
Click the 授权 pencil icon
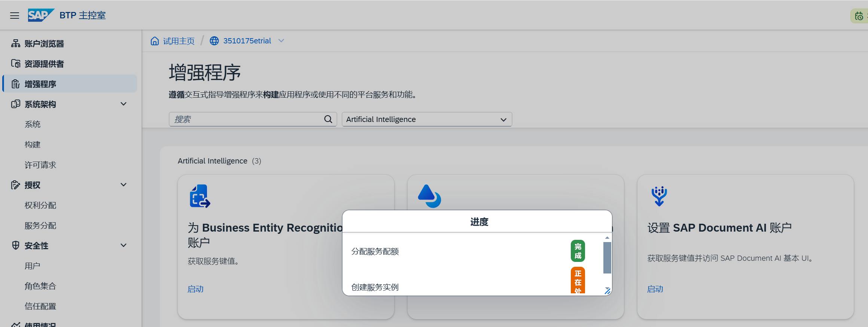tap(16, 185)
